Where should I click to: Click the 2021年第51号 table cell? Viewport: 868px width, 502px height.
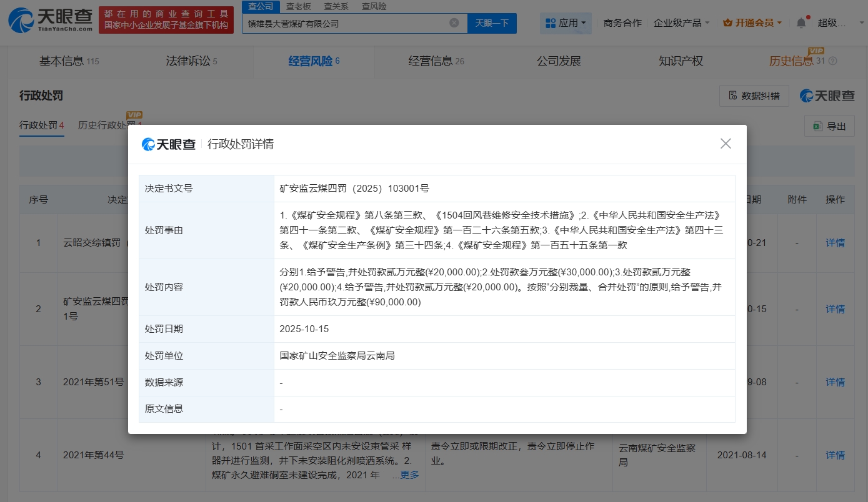(x=94, y=382)
